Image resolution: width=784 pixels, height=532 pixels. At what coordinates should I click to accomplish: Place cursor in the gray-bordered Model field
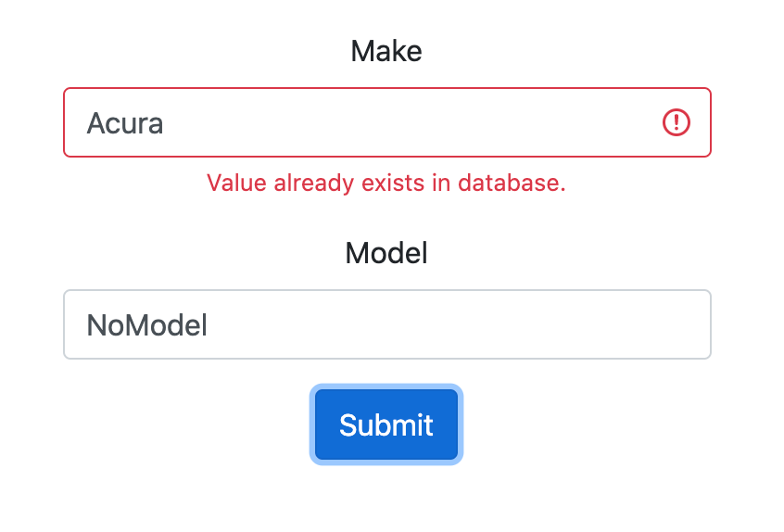pyautogui.click(x=387, y=324)
